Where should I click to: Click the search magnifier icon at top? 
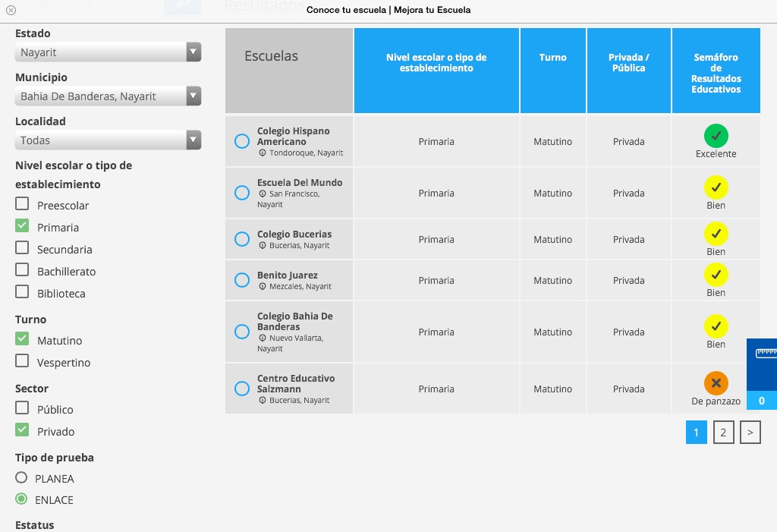click(x=182, y=6)
